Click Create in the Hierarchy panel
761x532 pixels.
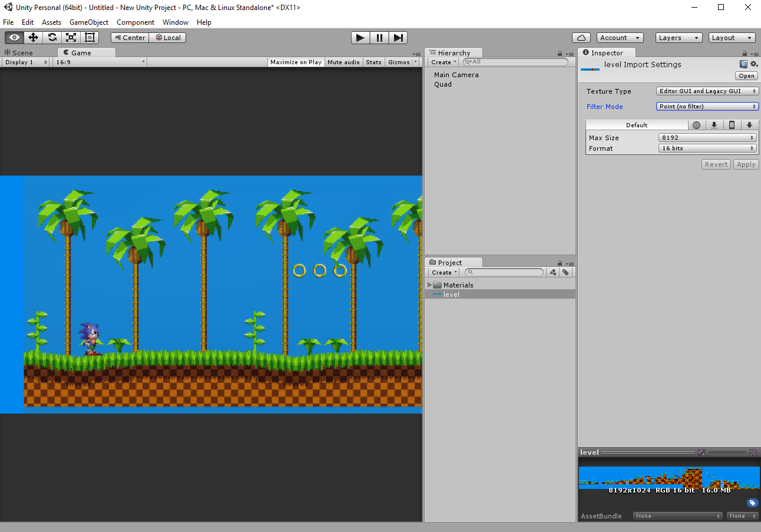pyautogui.click(x=443, y=62)
